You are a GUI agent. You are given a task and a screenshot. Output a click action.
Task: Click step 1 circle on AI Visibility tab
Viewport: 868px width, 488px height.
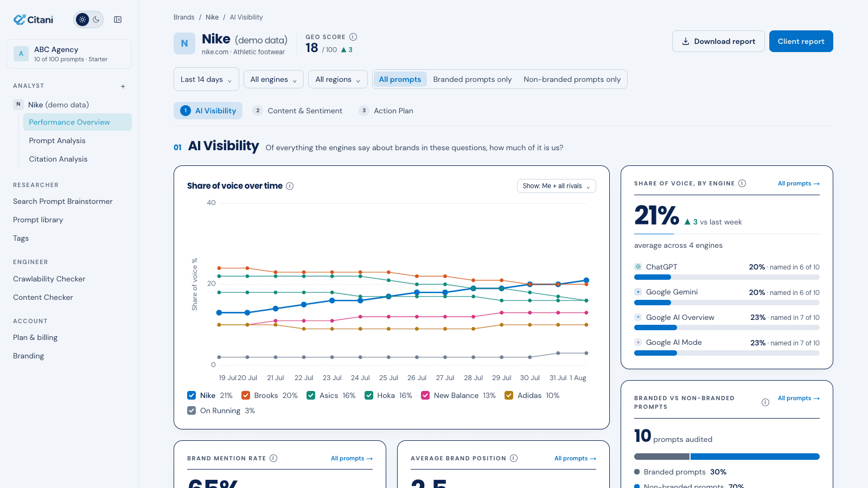[x=186, y=111]
